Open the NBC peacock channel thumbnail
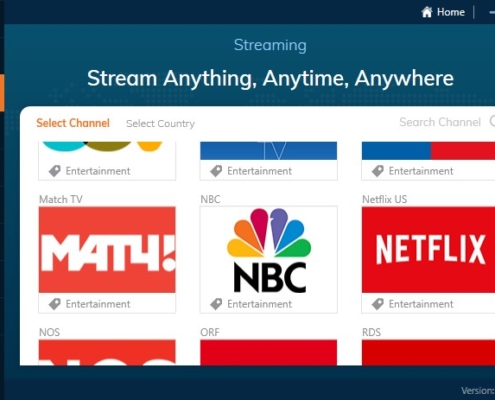495x400 pixels. pyautogui.click(x=269, y=250)
